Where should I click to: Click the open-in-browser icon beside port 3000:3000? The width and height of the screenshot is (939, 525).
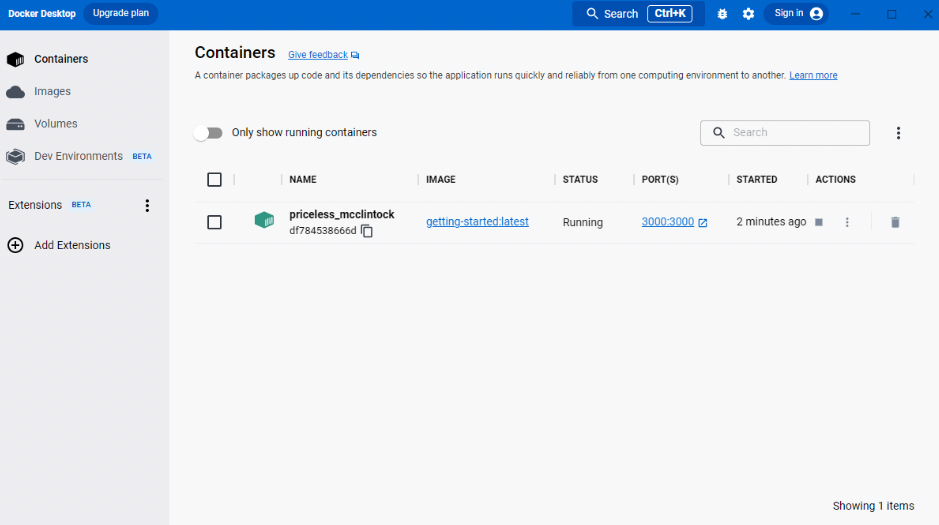(703, 223)
